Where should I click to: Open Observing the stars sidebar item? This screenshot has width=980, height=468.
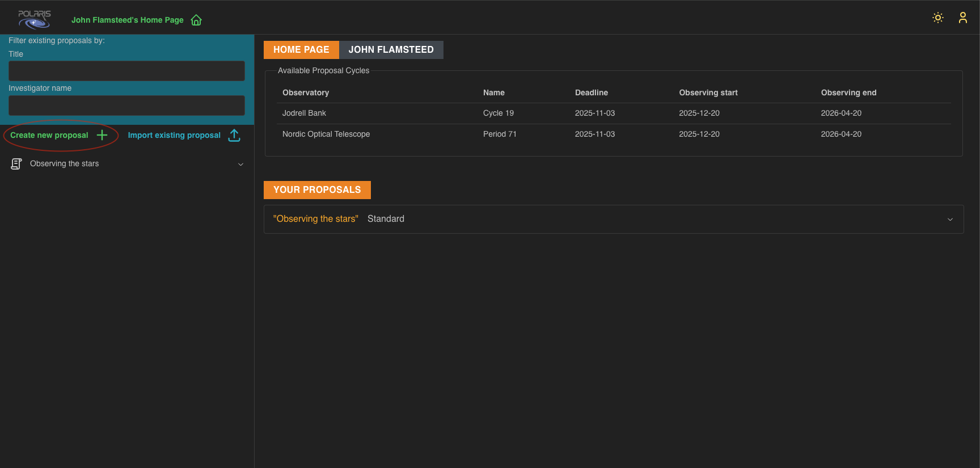pyautogui.click(x=64, y=164)
